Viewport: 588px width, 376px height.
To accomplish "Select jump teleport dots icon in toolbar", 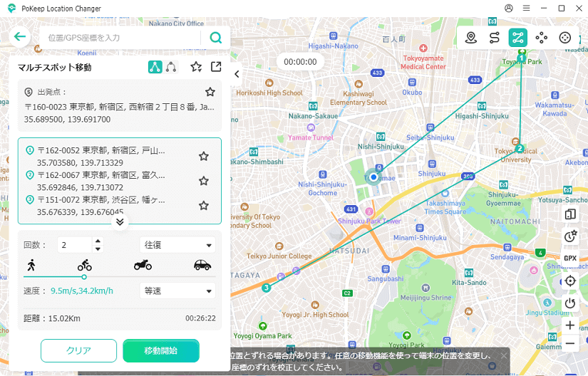I will 541,38.
